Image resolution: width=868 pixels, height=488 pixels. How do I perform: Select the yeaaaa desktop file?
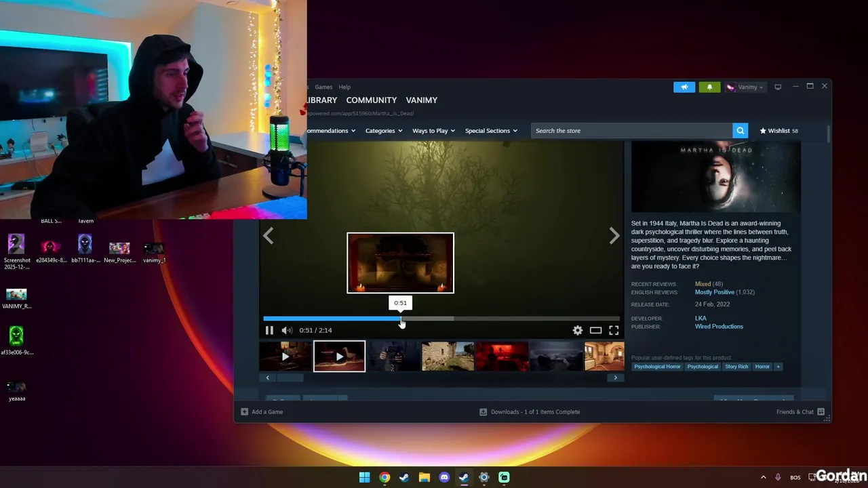coord(16,391)
